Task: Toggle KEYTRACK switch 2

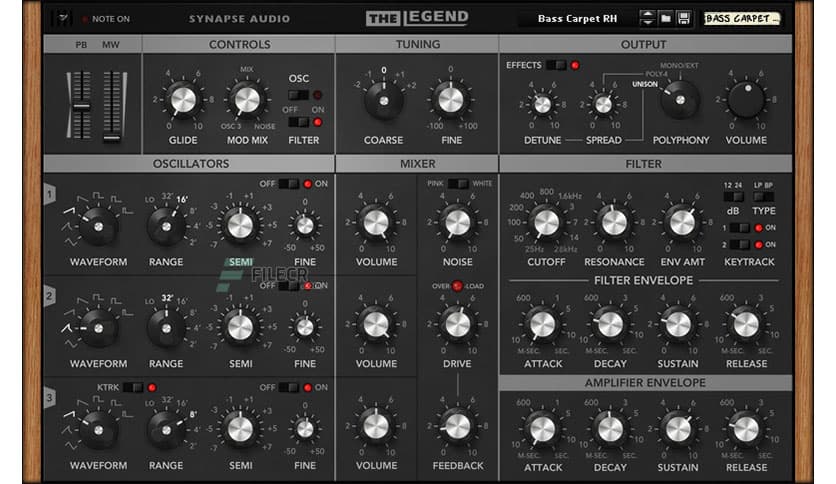Action: pyautogui.click(x=739, y=245)
